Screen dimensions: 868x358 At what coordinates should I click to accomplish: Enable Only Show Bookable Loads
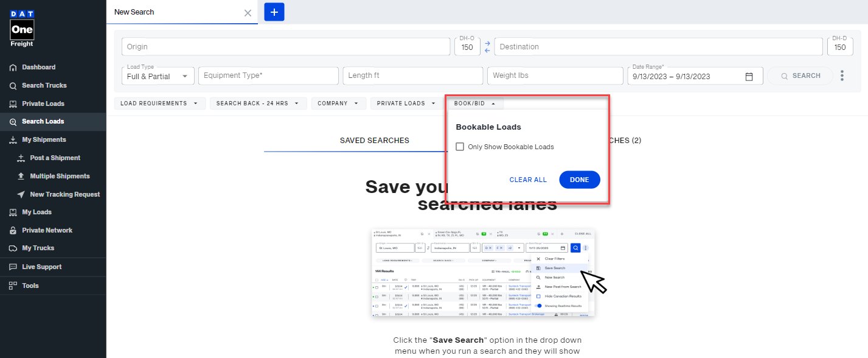460,147
